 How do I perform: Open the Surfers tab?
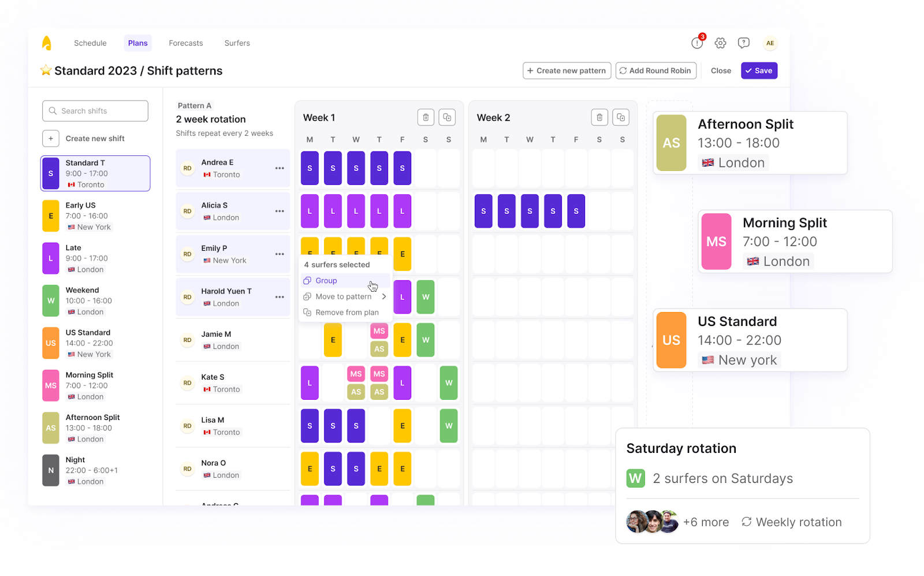click(x=237, y=43)
